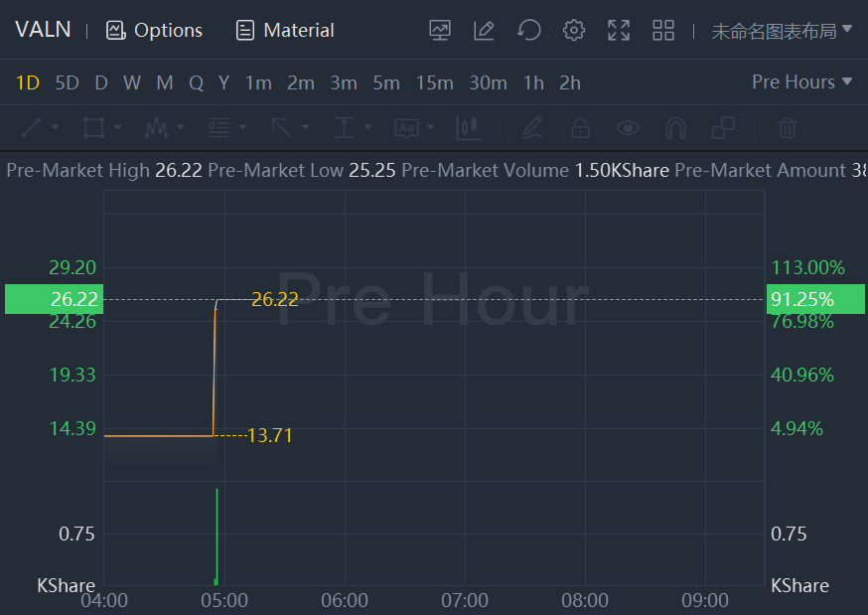Viewport: 868px width, 615px height.
Task: Open the Options panel for VALN
Action: (154, 31)
